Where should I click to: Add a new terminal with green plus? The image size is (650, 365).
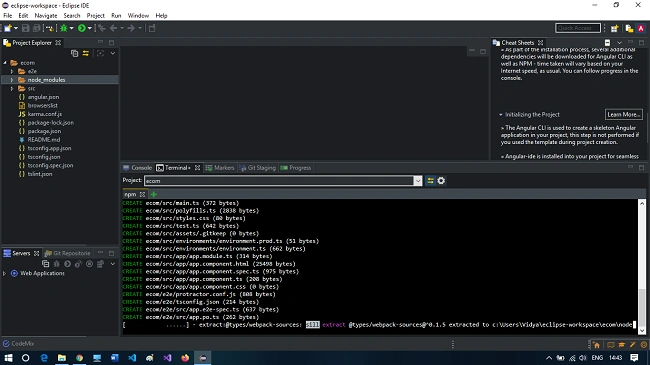tap(154, 194)
